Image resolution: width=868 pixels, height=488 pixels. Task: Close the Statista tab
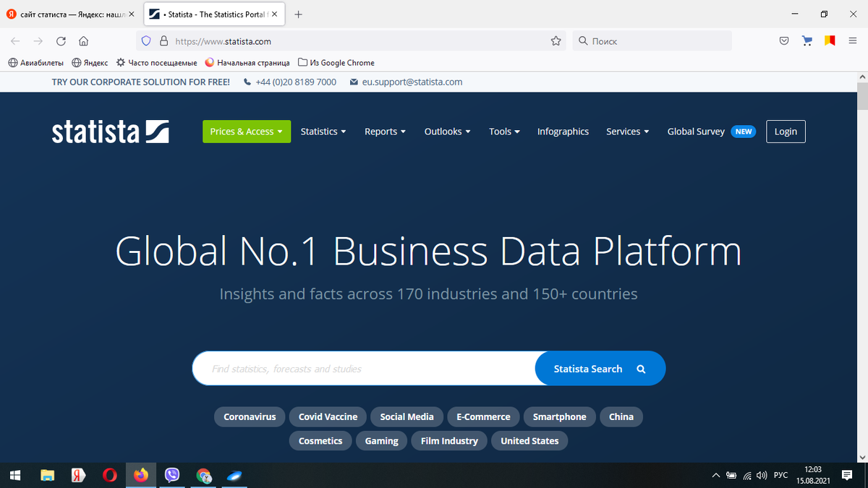tap(274, 14)
